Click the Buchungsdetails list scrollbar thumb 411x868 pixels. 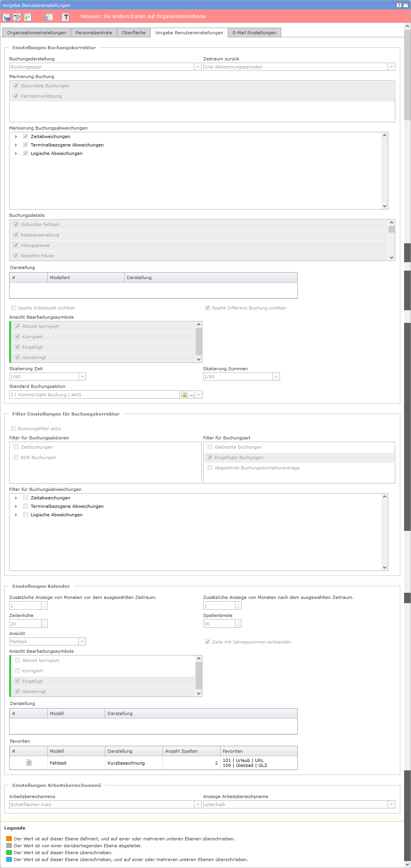(x=391, y=229)
